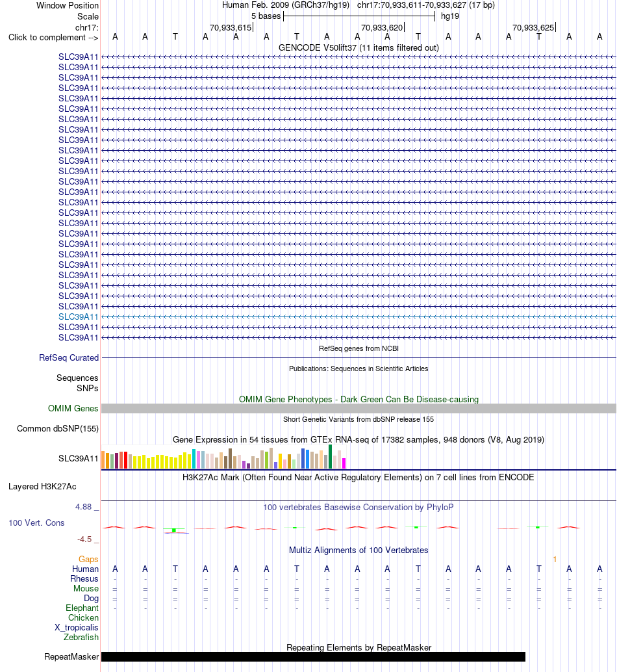The width and height of the screenshot is (617, 672).
Task: Select the Zebrafish species label
Action: tap(81, 638)
